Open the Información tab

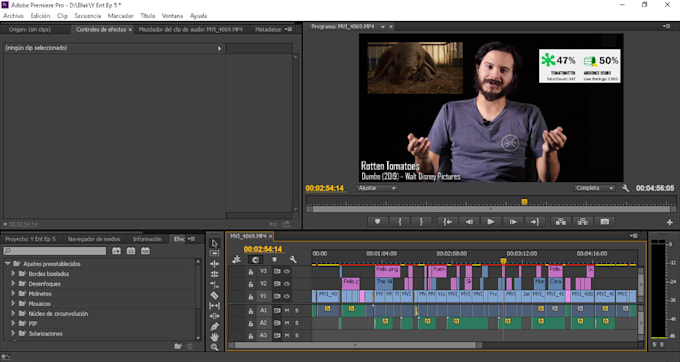[x=147, y=239]
